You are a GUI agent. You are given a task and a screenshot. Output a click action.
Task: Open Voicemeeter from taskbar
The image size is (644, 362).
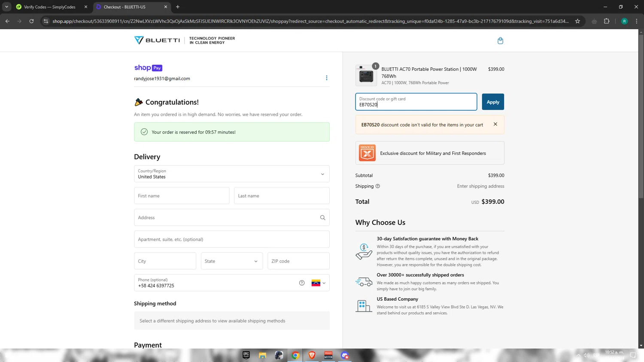(328, 355)
